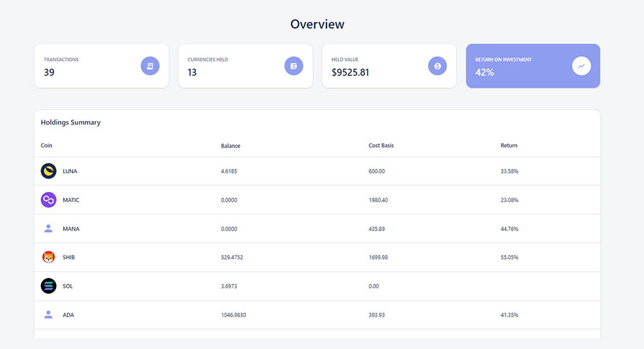Click the LUNA coin logo

coord(48,171)
